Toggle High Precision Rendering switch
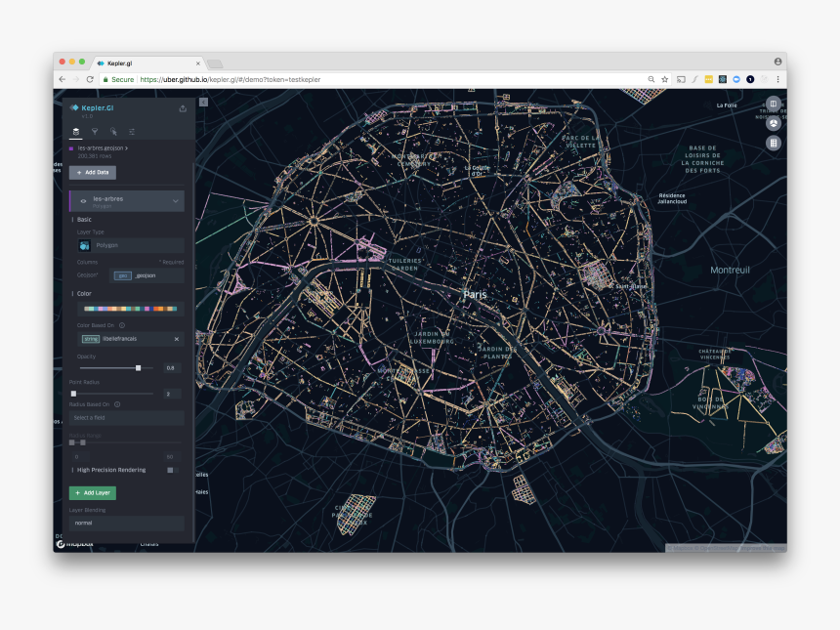840x630 pixels. [x=172, y=471]
